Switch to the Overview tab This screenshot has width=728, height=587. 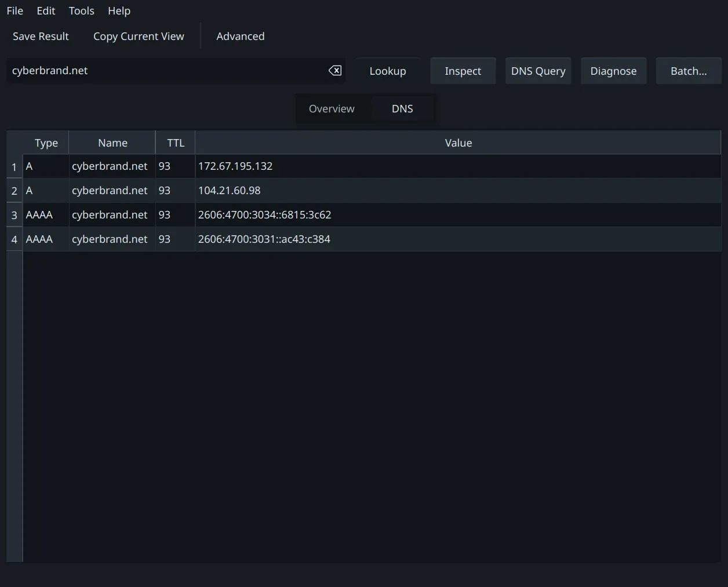point(332,109)
